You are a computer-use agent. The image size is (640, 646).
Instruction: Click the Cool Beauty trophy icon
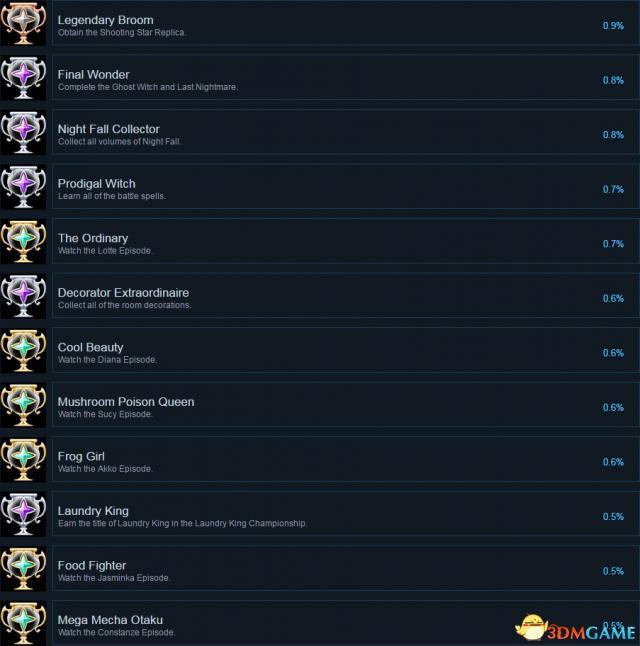point(23,351)
